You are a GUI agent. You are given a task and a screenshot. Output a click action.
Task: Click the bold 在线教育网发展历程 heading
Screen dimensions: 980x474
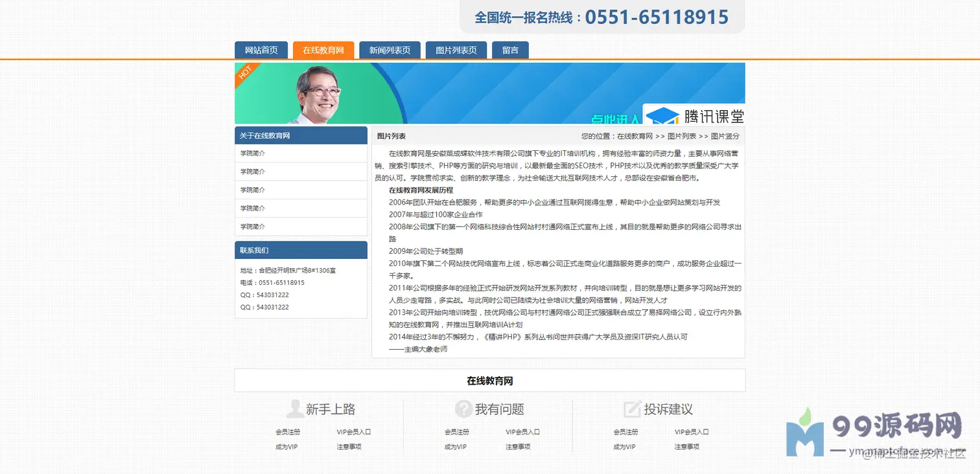[421, 190]
